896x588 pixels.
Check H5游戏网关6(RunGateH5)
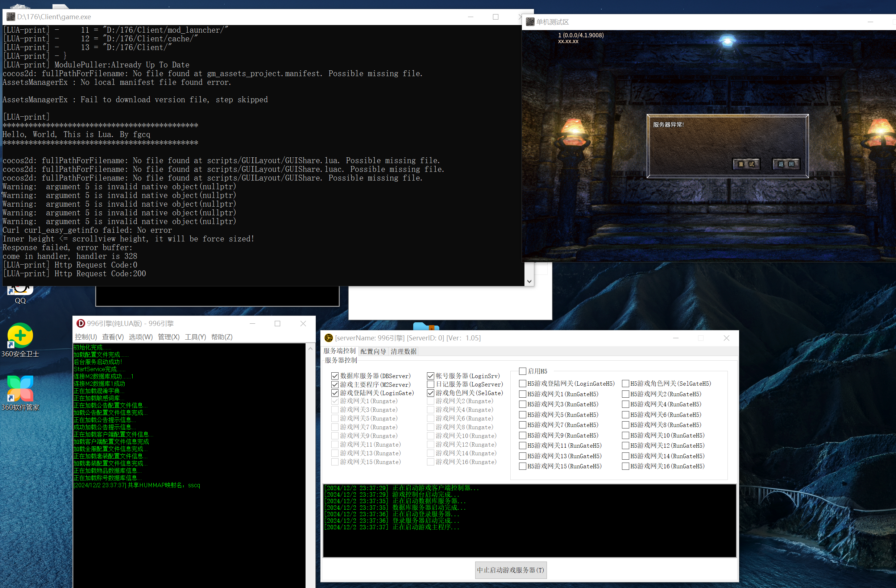625,414
